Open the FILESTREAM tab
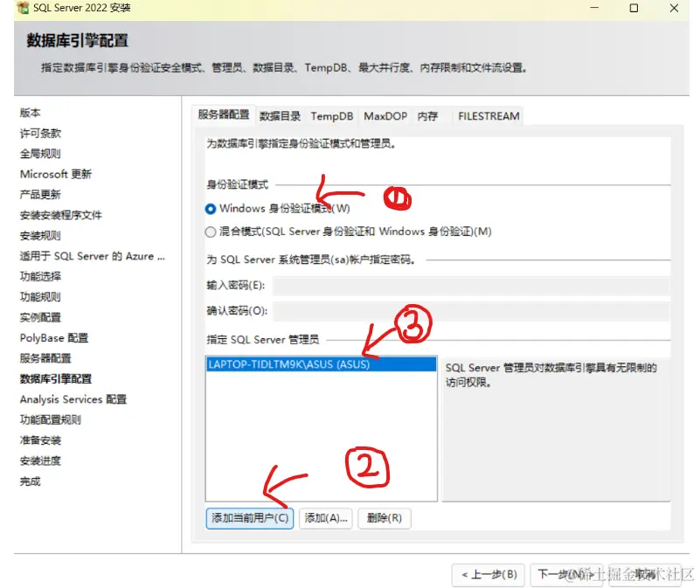Screen dimensions: 700x588 488,115
